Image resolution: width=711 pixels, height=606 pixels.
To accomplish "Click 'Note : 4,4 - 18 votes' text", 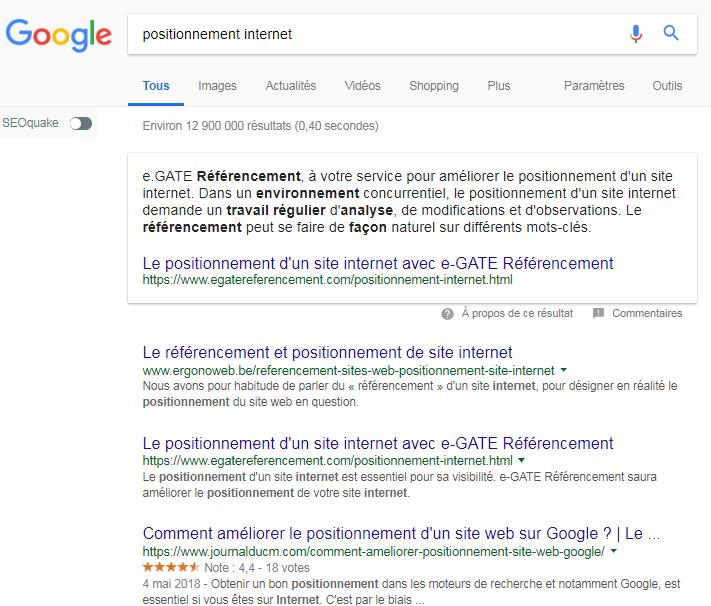I will click(257, 567).
